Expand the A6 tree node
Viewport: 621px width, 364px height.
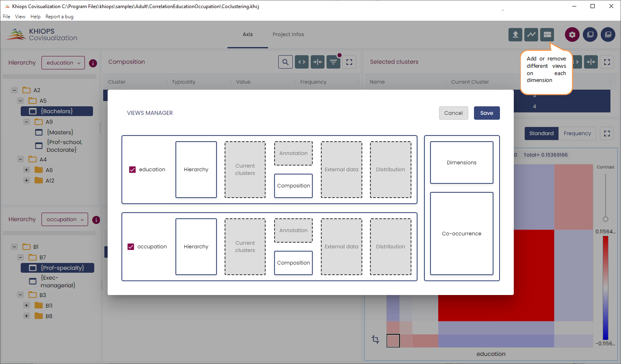pos(26,170)
